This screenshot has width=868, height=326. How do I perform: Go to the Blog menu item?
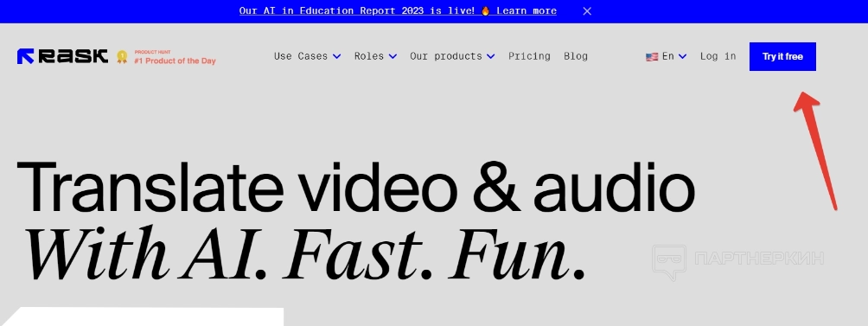point(576,56)
